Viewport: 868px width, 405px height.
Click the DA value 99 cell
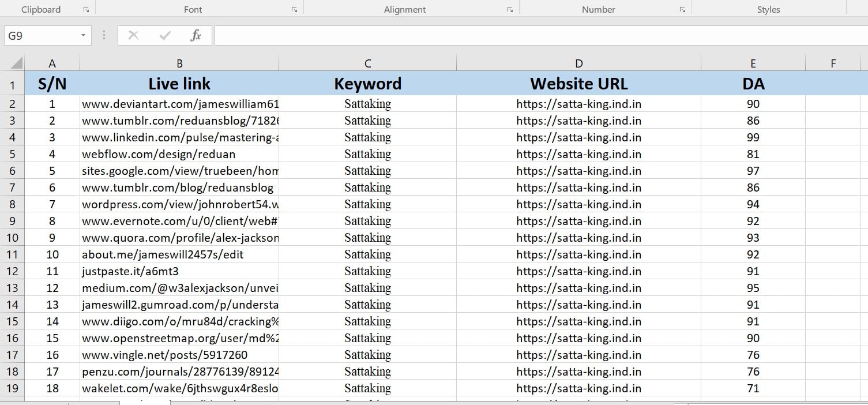(753, 137)
